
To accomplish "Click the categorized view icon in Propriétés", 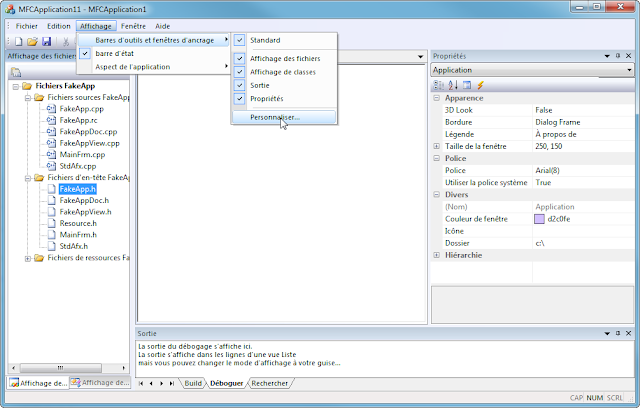I will click(438, 85).
